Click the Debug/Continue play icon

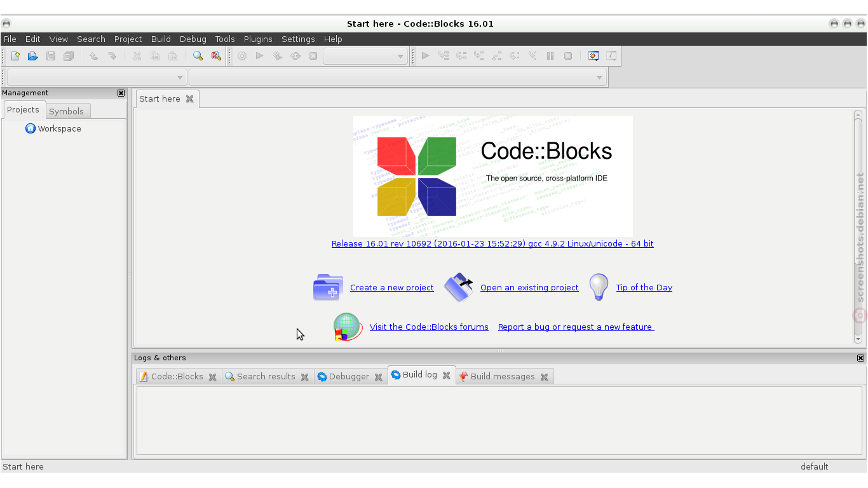426,56
